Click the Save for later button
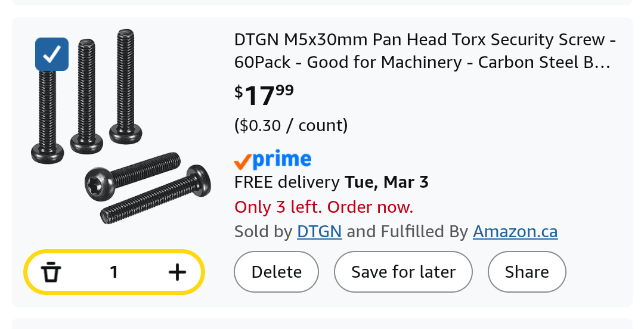 [x=403, y=272]
